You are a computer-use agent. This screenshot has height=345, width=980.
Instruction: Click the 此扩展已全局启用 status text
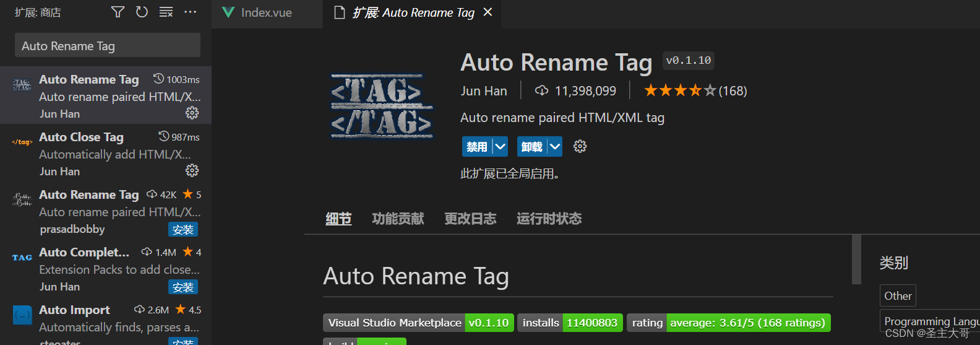[x=510, y=173]
